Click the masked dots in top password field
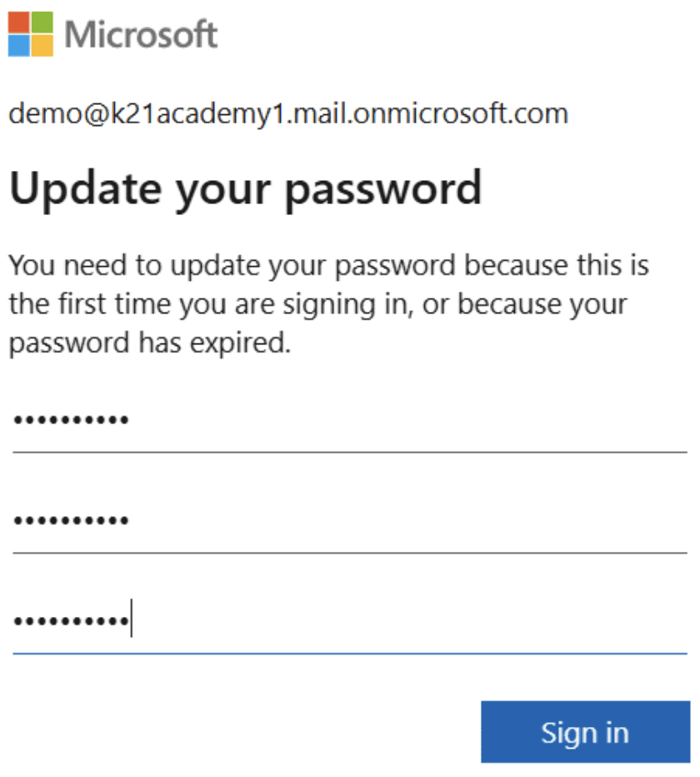The width and height of the screenshot is (700, 777). point(71,420)
